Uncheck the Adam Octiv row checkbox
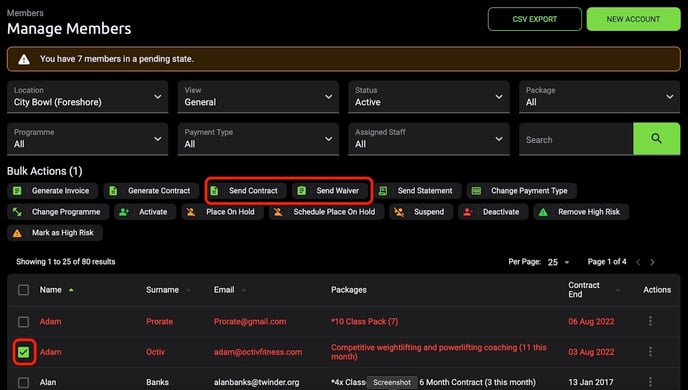This screenshot has width=688, height=390. (x=24, y=352)
